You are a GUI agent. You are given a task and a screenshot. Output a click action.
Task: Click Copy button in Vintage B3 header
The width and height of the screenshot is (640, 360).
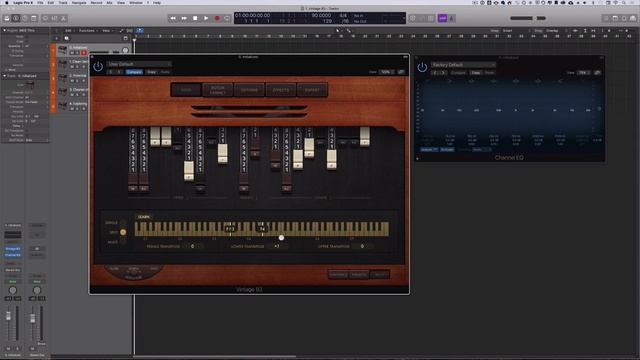(151, 72)
